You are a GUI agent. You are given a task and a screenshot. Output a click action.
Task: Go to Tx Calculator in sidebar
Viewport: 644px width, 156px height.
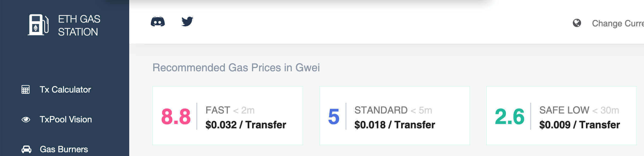65,90
